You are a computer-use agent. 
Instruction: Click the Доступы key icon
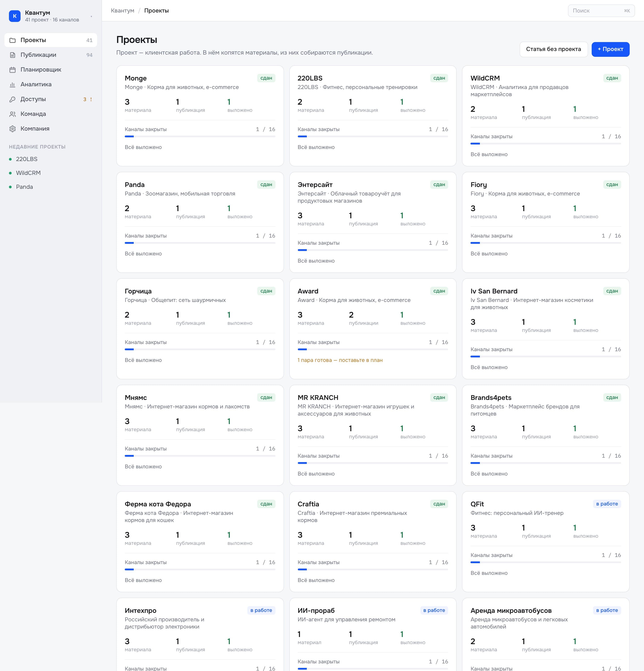pos(13,99)
